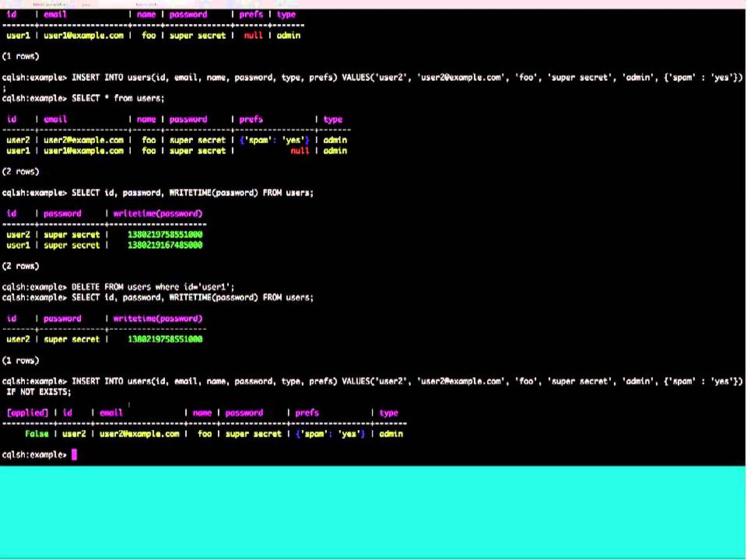Viewport: 747px width, 560px height.
Task: Click the (1 rows) text under the first result
Action: 20,57
